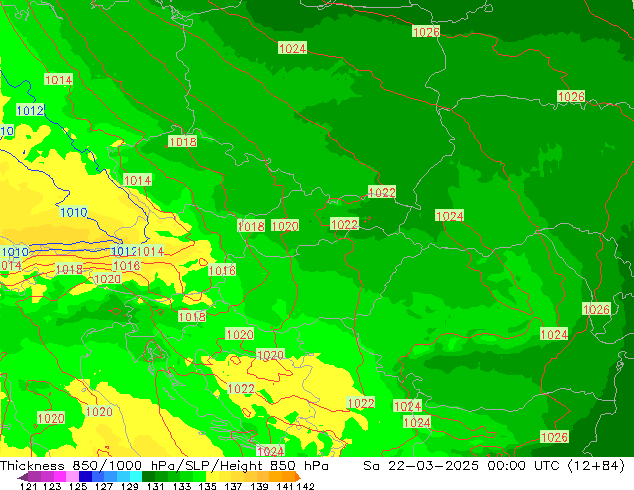The height and width of the screenshot is (490, 634).
Task: Click the orange arrow tip ending the color scale
Action: [x=298, y=477]
